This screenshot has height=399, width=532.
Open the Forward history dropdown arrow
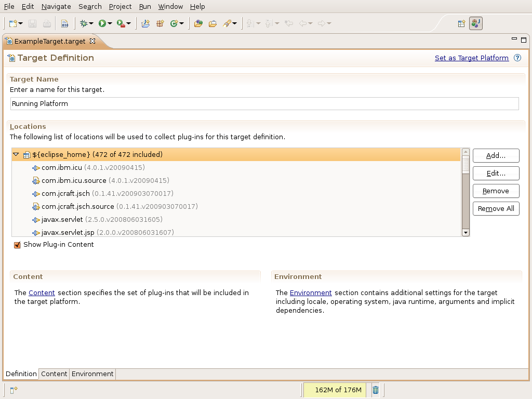(x=329, y=23)
